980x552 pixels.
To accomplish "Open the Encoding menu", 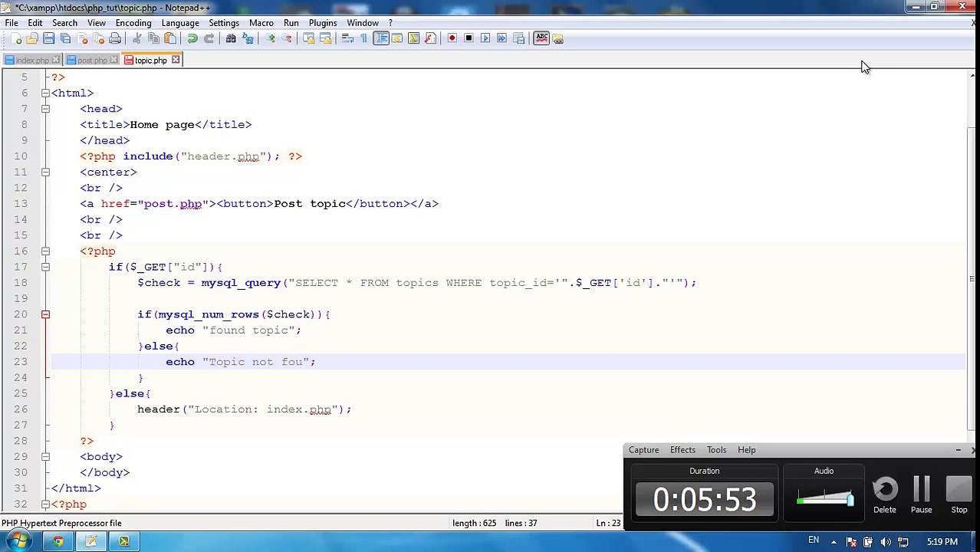I will click(133, 23).
